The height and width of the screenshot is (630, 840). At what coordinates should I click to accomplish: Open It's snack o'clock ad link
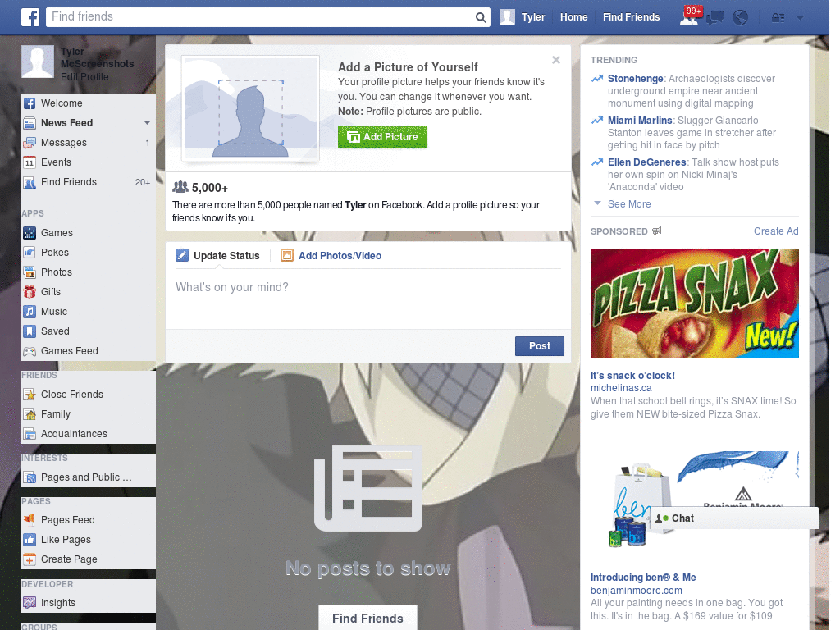[x=632, y=376]
